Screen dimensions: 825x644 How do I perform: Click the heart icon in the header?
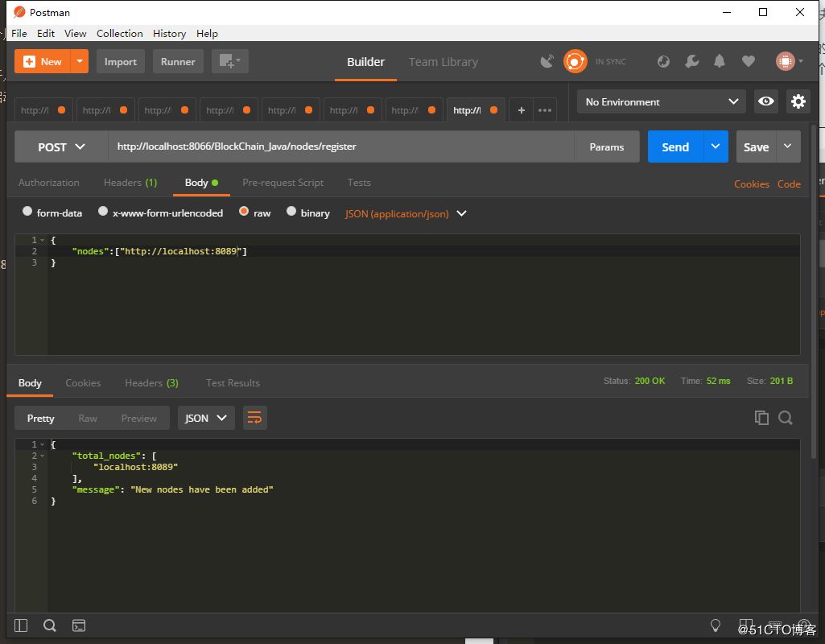(748, 61)
